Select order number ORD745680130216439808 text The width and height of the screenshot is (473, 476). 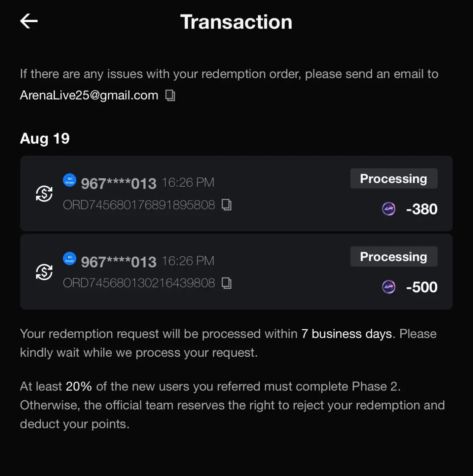pyautogui.click(x=139, y=283)
